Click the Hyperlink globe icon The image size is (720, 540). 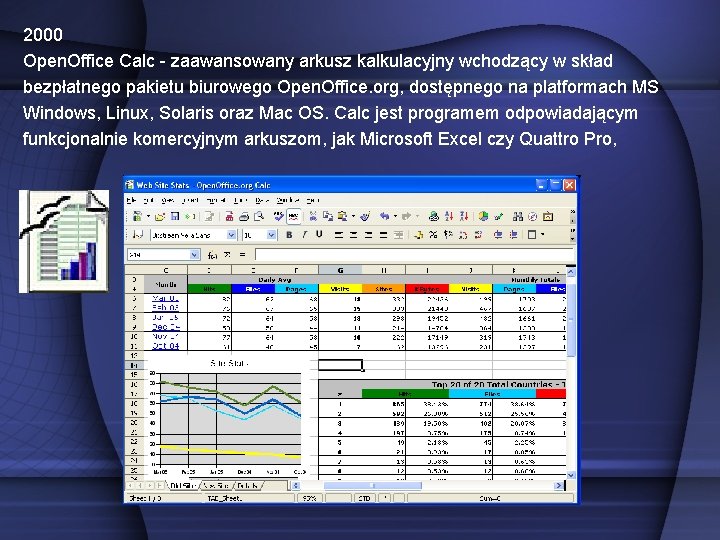[x=433, y=216]
